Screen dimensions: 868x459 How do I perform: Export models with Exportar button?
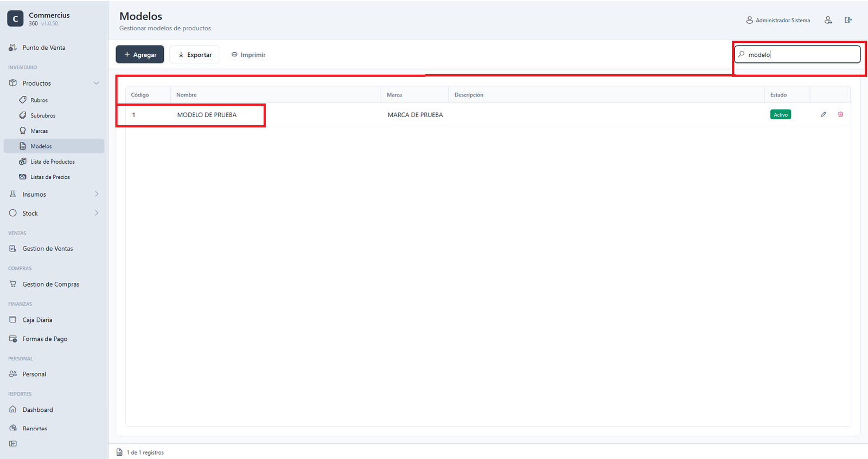[x=194, y=54]
